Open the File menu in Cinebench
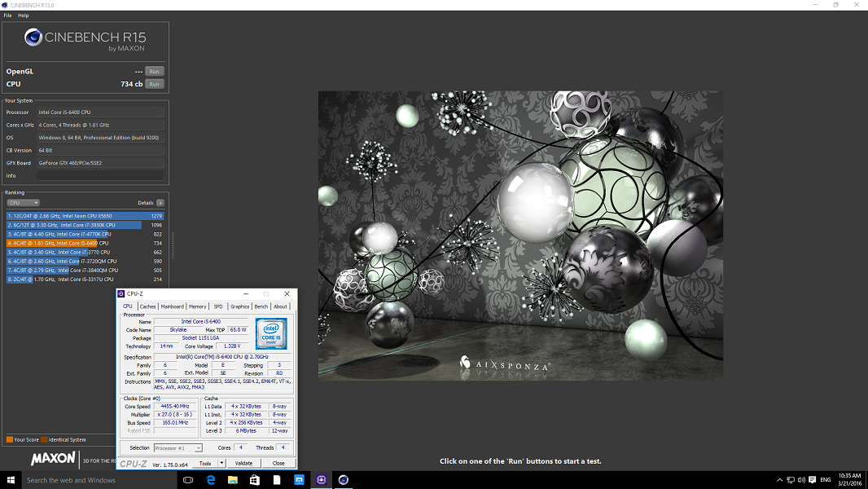The width and height of the screenshot is (868, 489). click(7, 15)
